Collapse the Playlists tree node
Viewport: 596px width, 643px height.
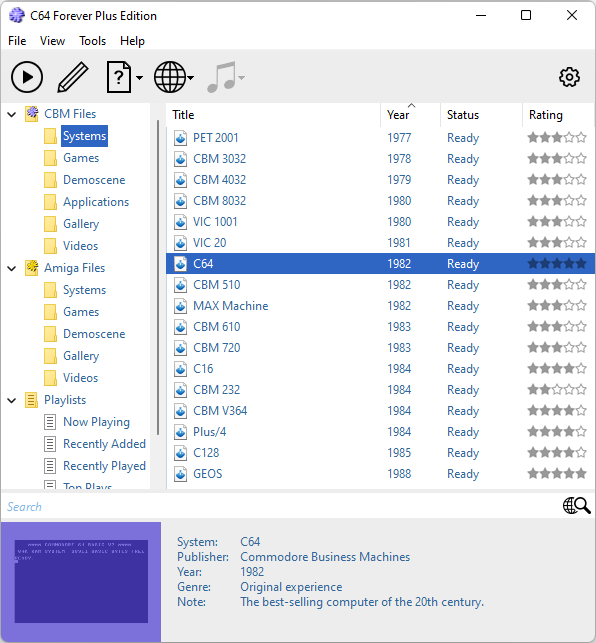click(x=12, y=401)
